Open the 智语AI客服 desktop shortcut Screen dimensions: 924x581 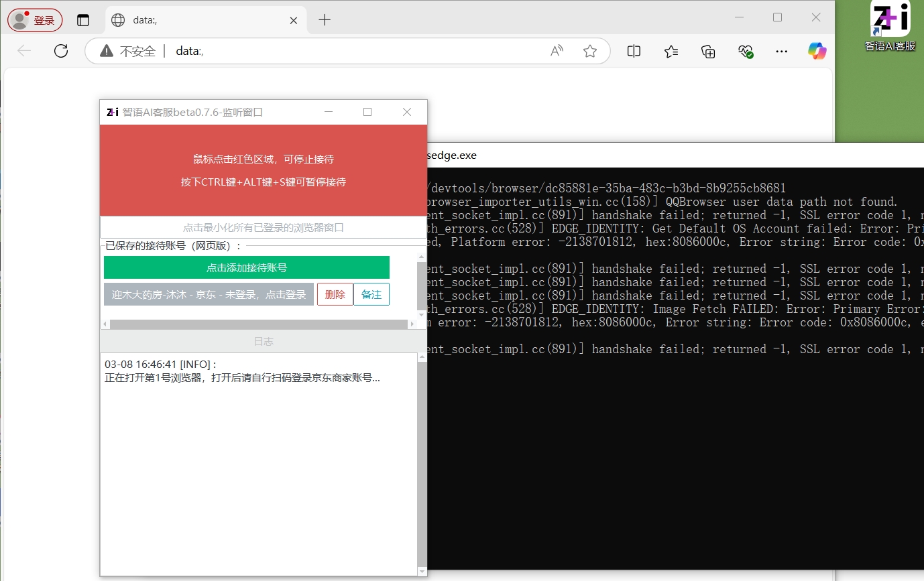890,27
